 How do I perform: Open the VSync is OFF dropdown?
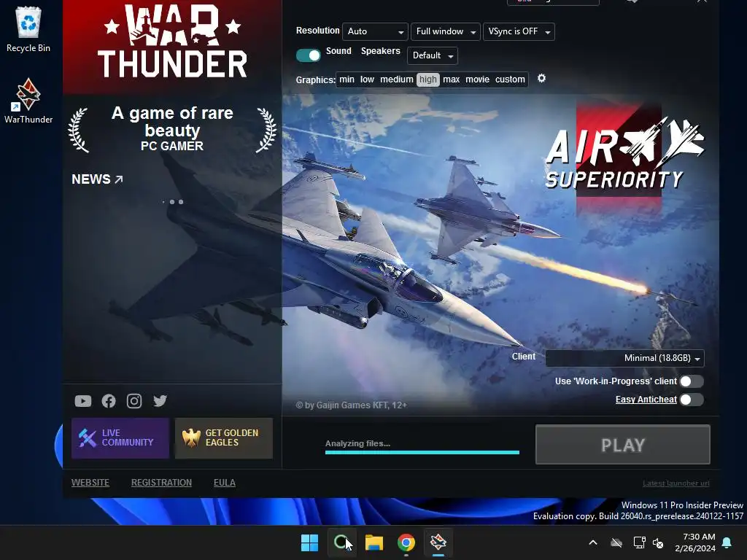coord(519,31)
